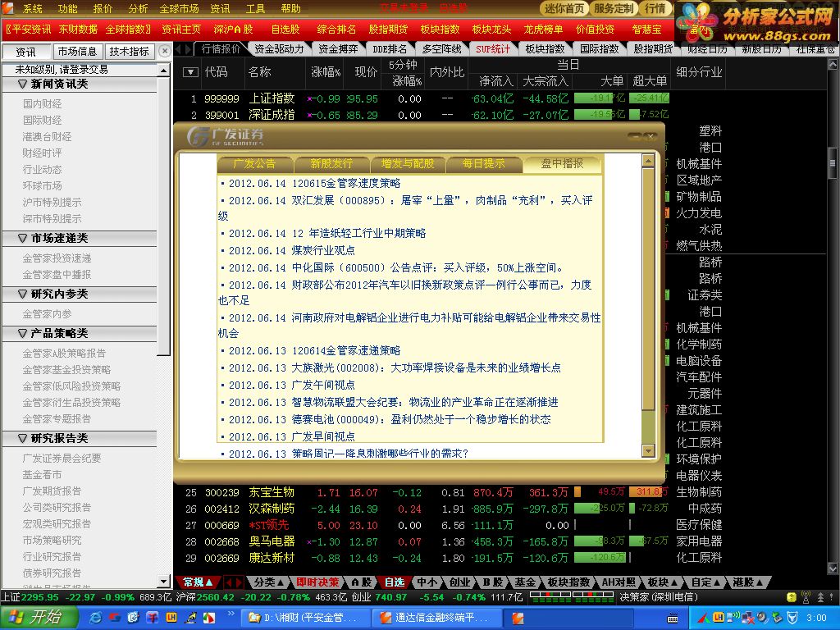Click the LH icon in the quick launch bar
Image resolution: width=840 pixels, height=630 pixels.
coord(171,618)
